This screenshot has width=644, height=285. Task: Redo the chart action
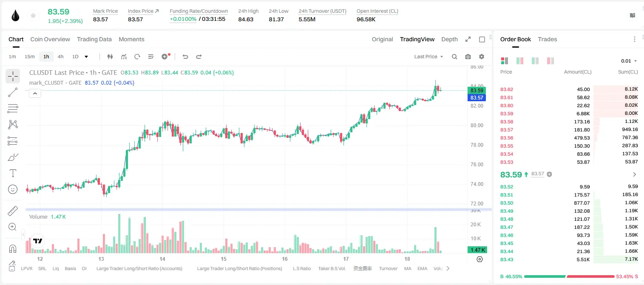(x=199, y=57)
